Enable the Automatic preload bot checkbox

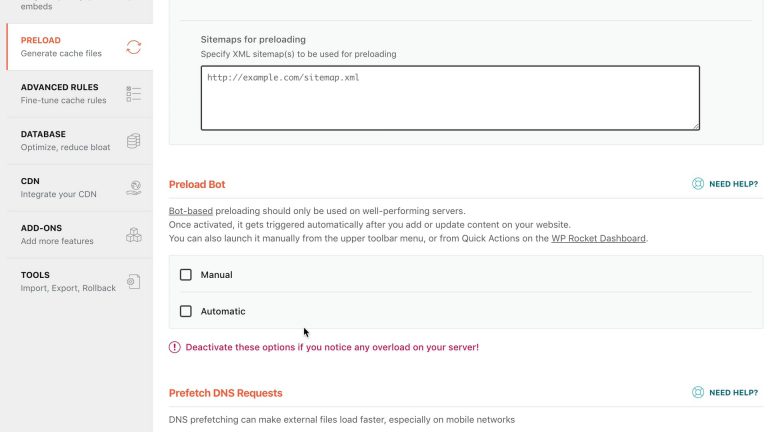pyautogui.click(x=186, y=311)
